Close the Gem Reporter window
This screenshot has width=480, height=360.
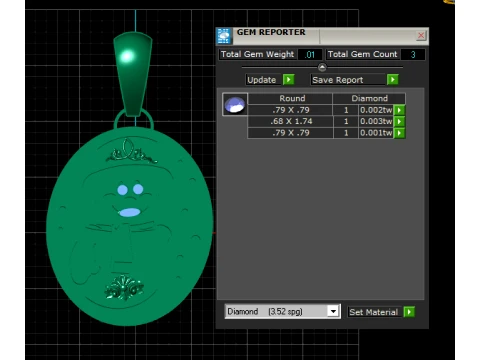(x=421, y=35)
